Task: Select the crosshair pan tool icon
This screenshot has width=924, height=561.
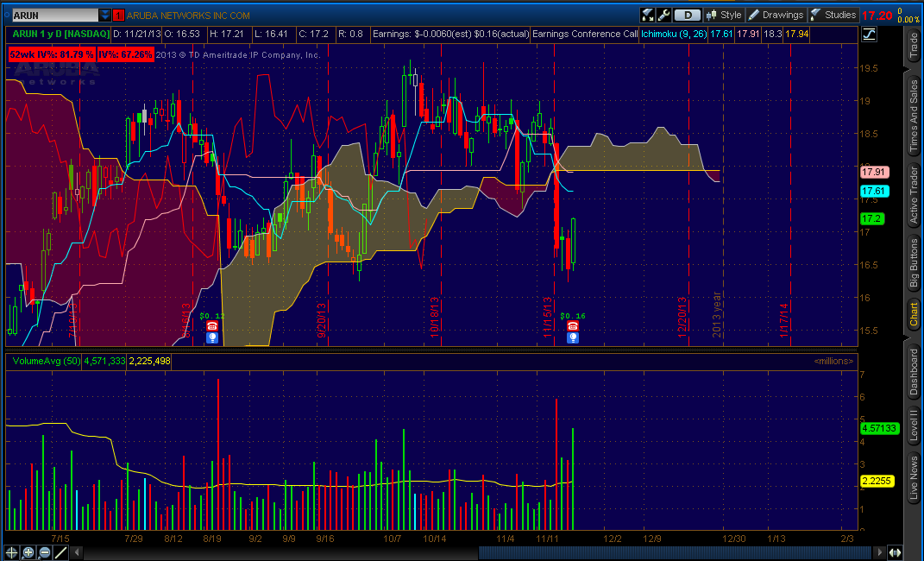Action: pyautogui.click(x=11, y=552)
